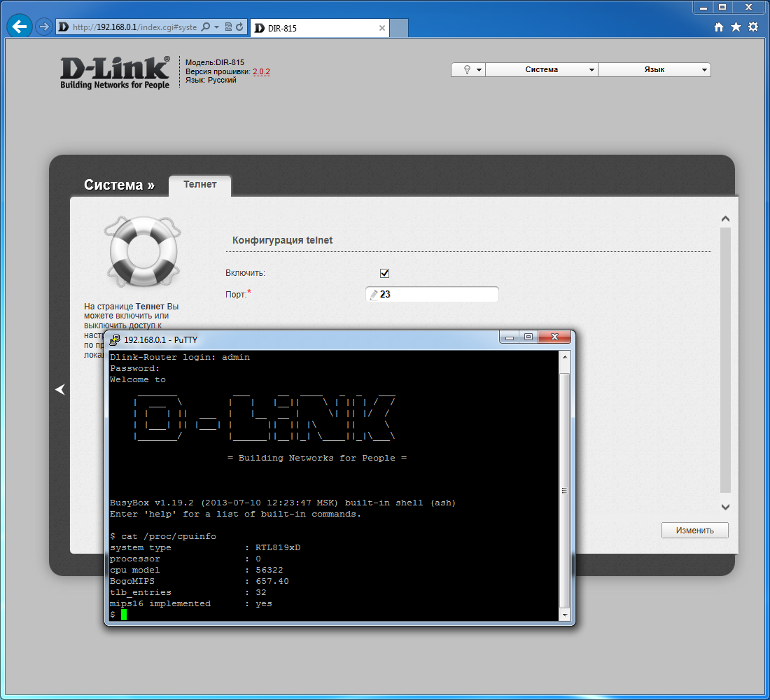Click the settings panel vertical scrollbar track

(x=725, y=360)
